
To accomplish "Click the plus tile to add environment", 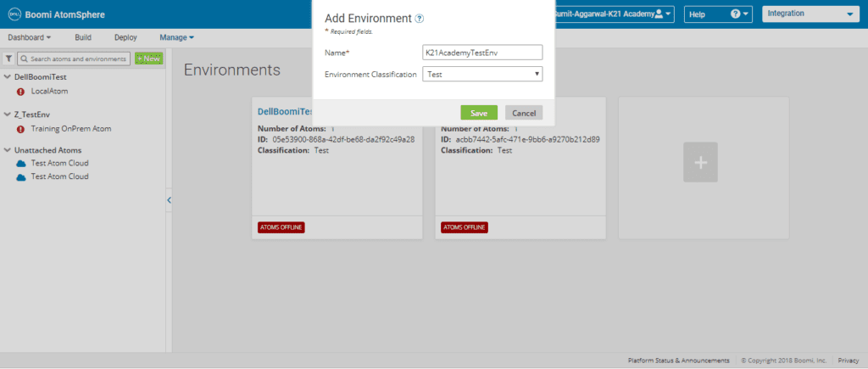I will [x=700, y=162].
